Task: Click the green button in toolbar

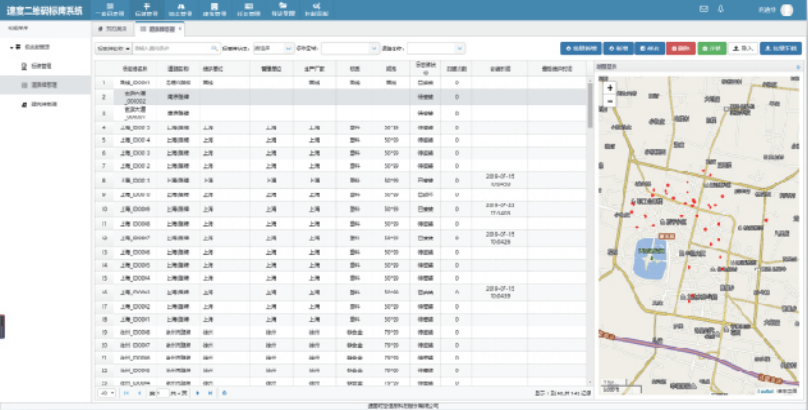Action: coord(711,47)
